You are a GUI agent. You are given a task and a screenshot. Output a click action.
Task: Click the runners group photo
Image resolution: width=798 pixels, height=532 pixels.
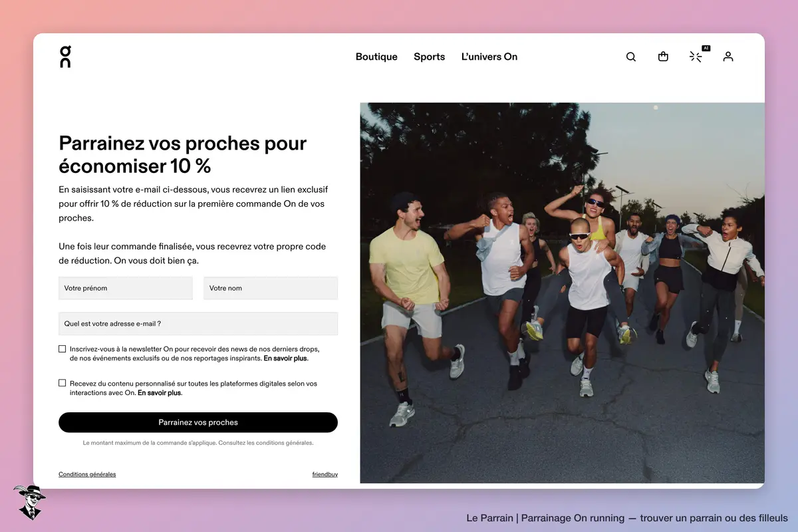point(563,293)
